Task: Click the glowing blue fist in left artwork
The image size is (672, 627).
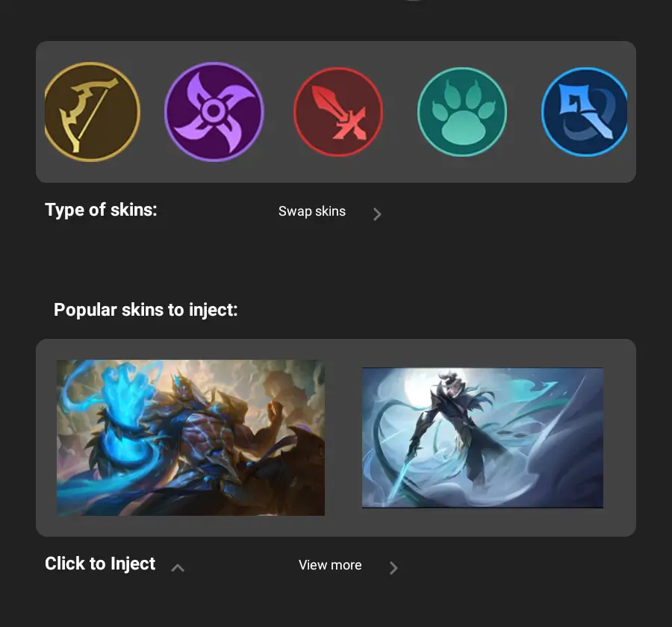Action: (x=124, y=394)
